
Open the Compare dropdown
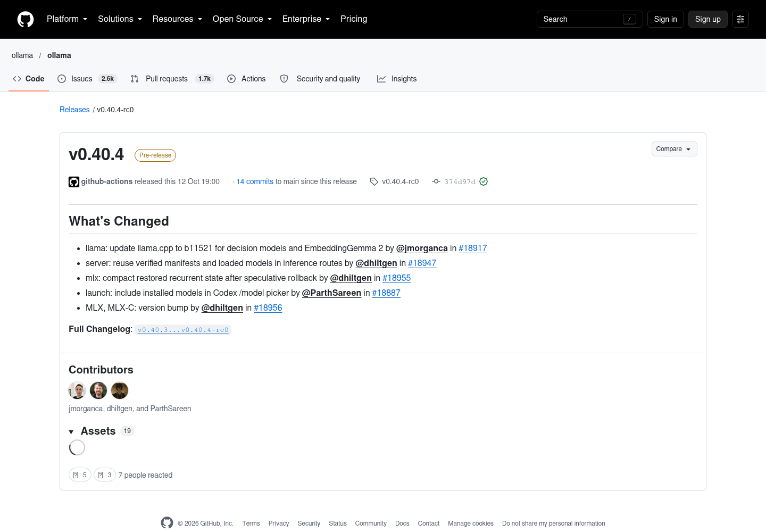point(674,149)
